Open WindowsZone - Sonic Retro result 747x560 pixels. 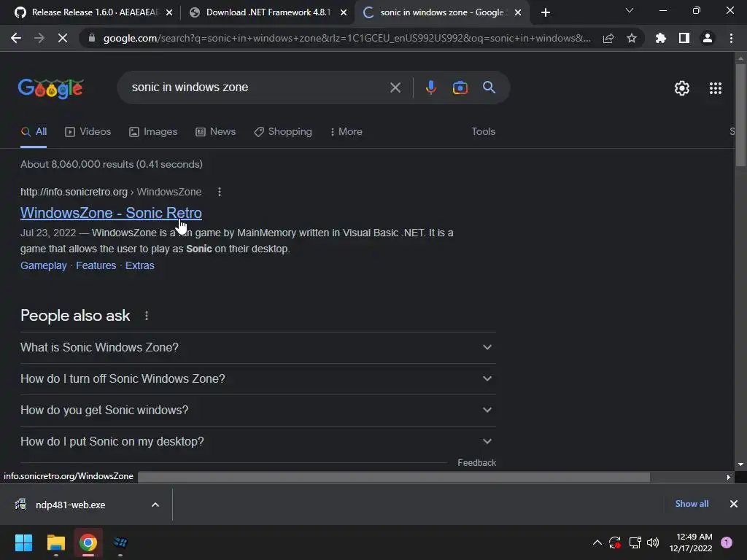click(x=111, y=213)
